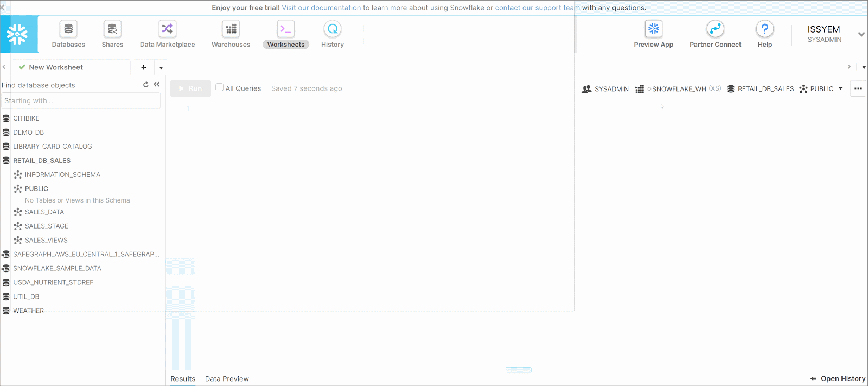This screenshot has width=868, height=386.
Task: Open the worksheet tabs dropdown arrow
Action: (x=161, y=68)
